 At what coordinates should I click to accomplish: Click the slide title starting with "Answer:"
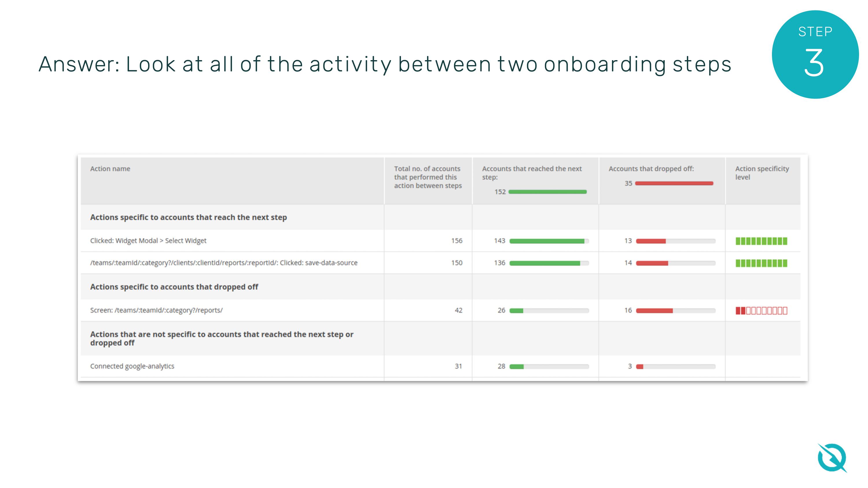[385, 64]
